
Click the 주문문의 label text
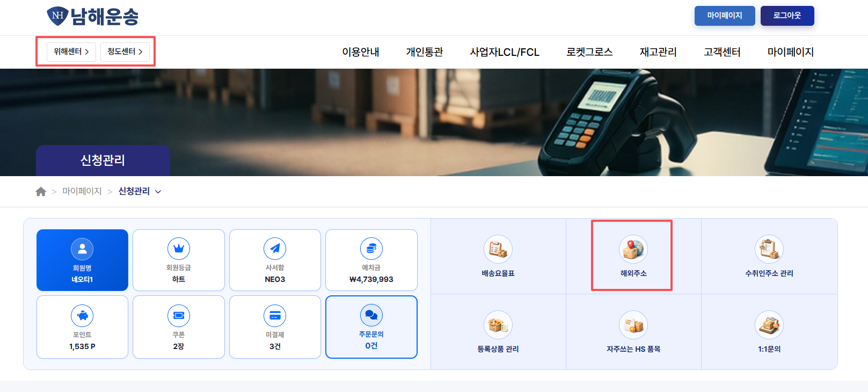click(371, 334)
